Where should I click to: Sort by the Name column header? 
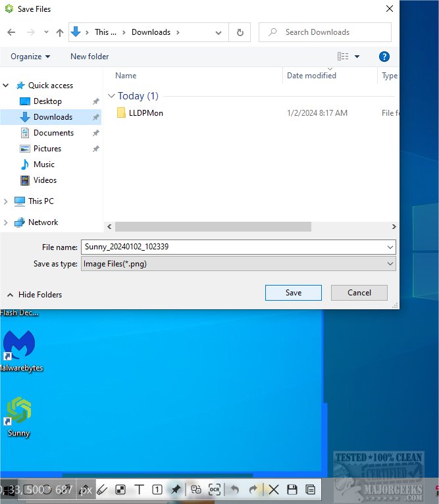tap(126, 76)
